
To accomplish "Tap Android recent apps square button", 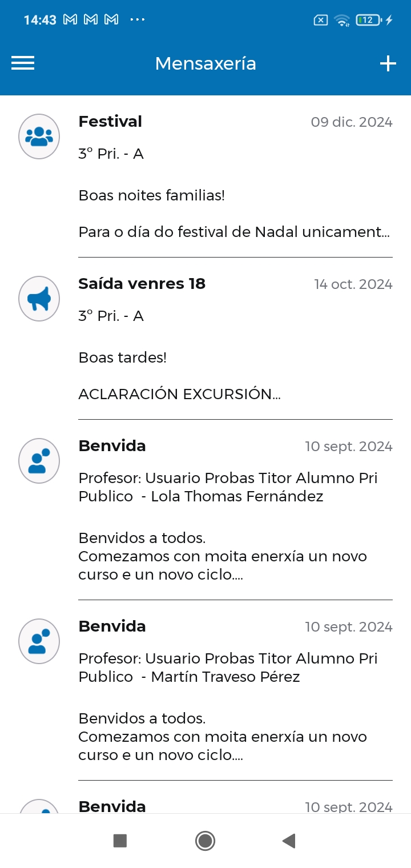I will [x=120, y=841].
